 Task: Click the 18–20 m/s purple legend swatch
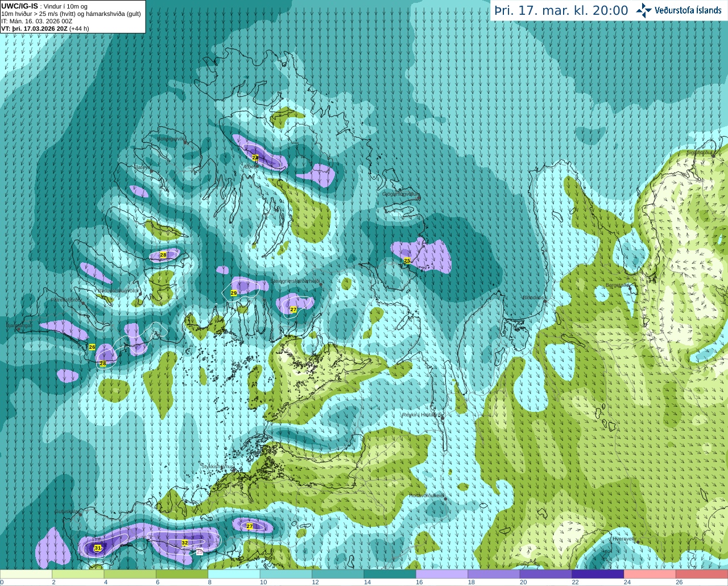[494, 574]
